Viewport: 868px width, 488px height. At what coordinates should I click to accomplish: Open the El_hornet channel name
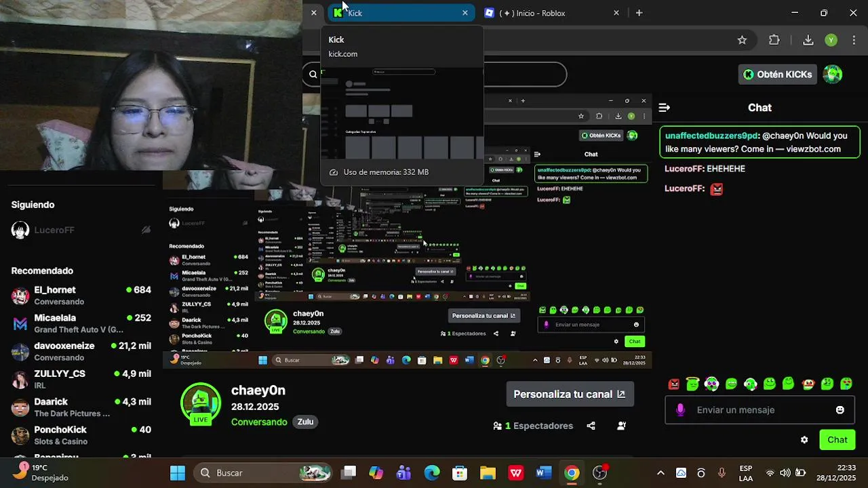click(x=55, y=290)
